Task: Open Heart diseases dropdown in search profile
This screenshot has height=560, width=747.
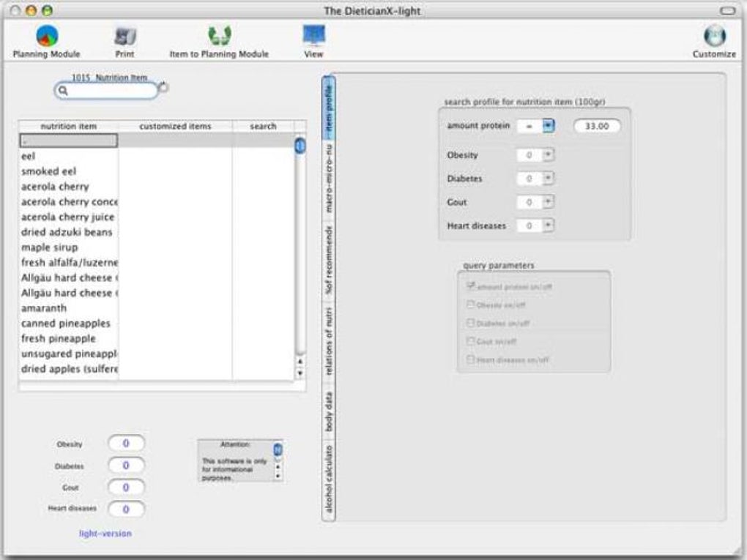Action: 549,225
